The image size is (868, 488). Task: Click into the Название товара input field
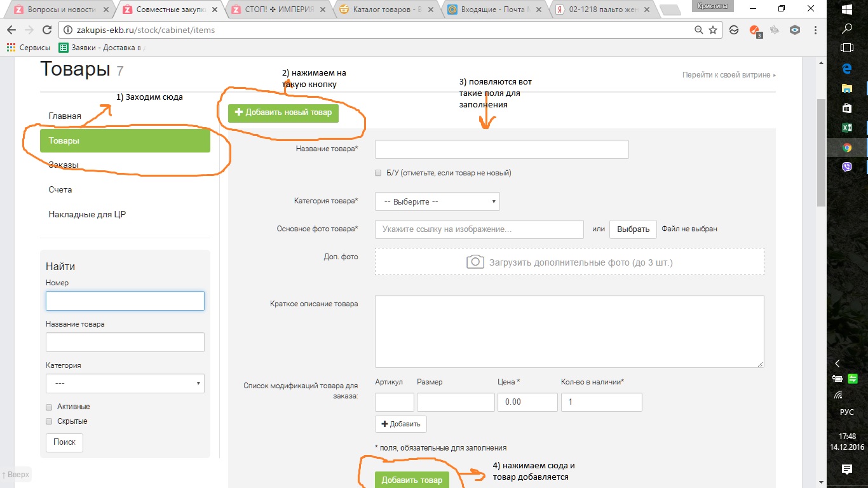(x=501, y=149)
